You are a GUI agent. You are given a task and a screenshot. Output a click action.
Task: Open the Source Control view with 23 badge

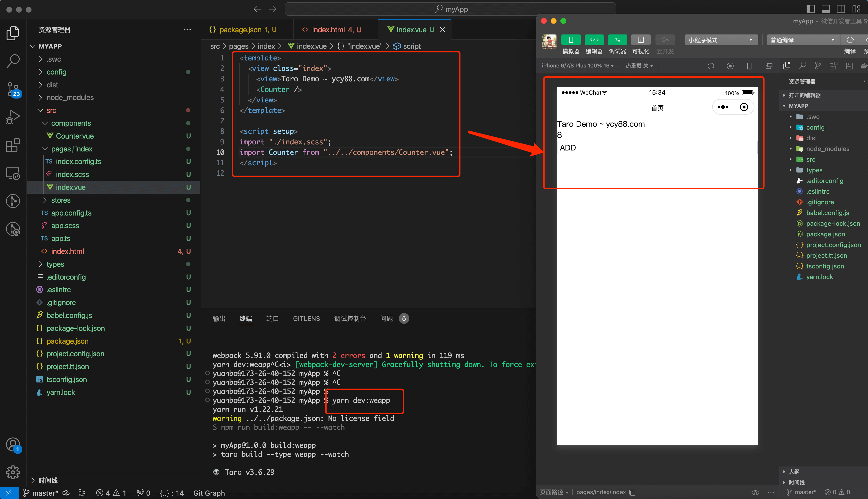13,89
